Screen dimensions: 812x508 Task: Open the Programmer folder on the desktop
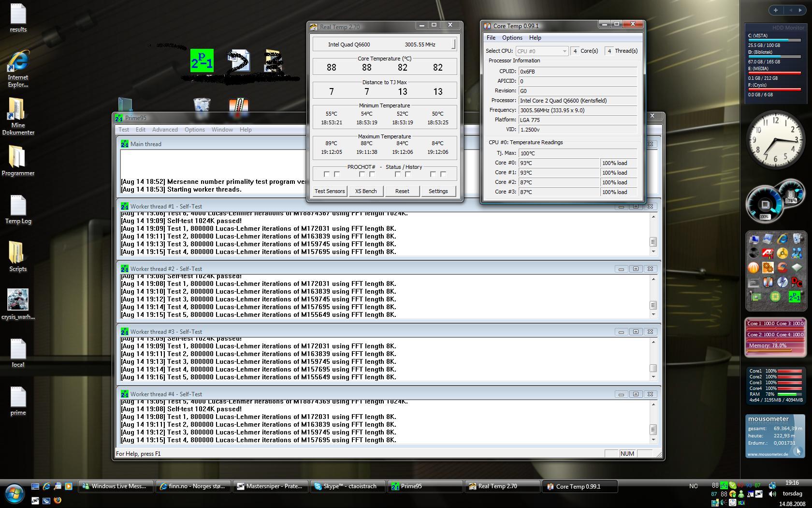(x=18, y=161)
